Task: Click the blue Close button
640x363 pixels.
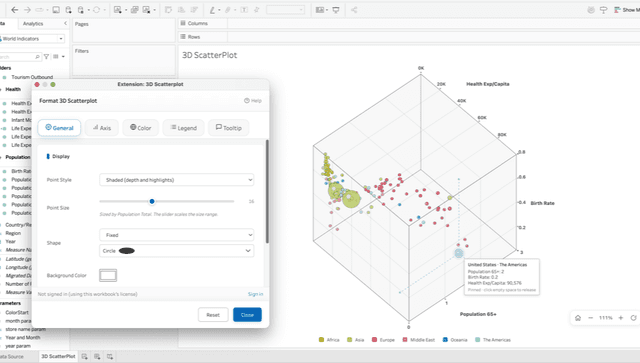Action: pyautogui.click(x=247, y=315)
